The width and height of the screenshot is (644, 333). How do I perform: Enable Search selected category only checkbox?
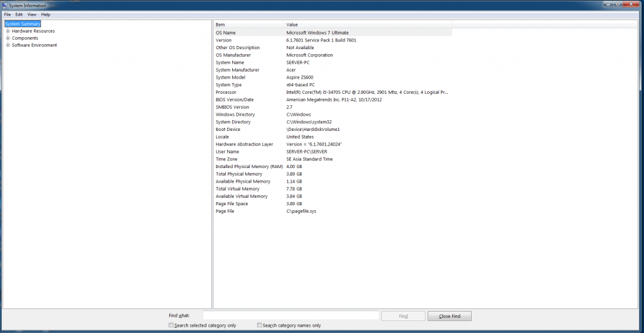171,325
